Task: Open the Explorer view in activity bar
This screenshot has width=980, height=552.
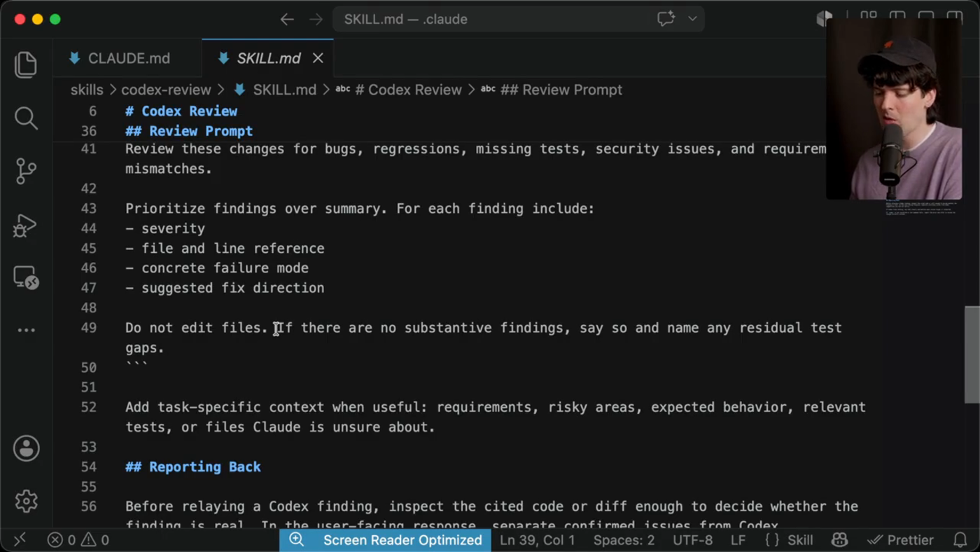Action: pyautogui.click(x=26, y=64)
